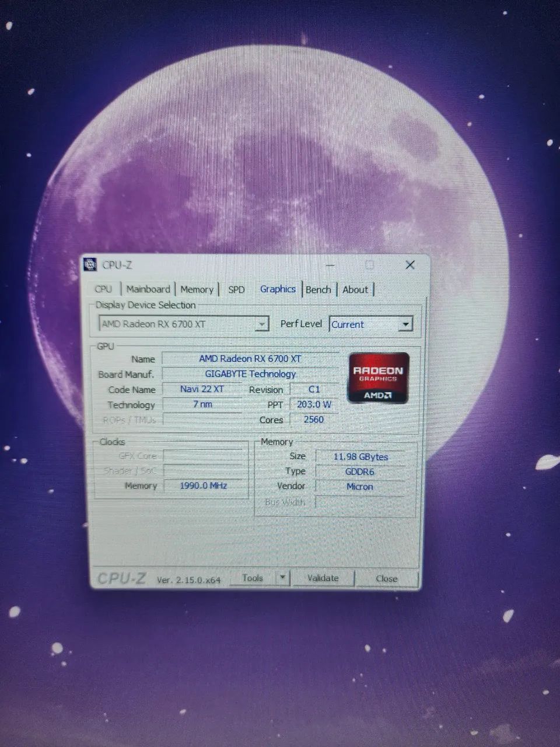Click the GPU name field AMD Radeon RX 6700 XT
560x747 pixels.
click(250, 358)
